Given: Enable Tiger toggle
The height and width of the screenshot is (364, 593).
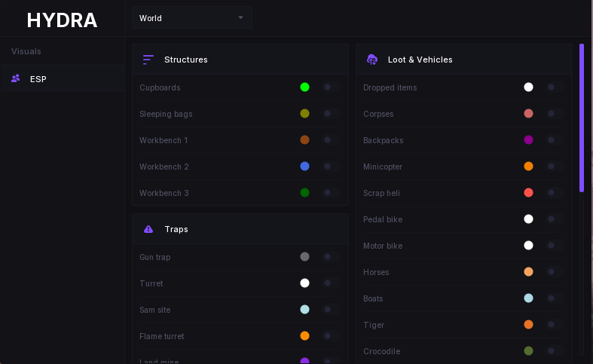Looking at the screenshot, I should click(555, 325).
